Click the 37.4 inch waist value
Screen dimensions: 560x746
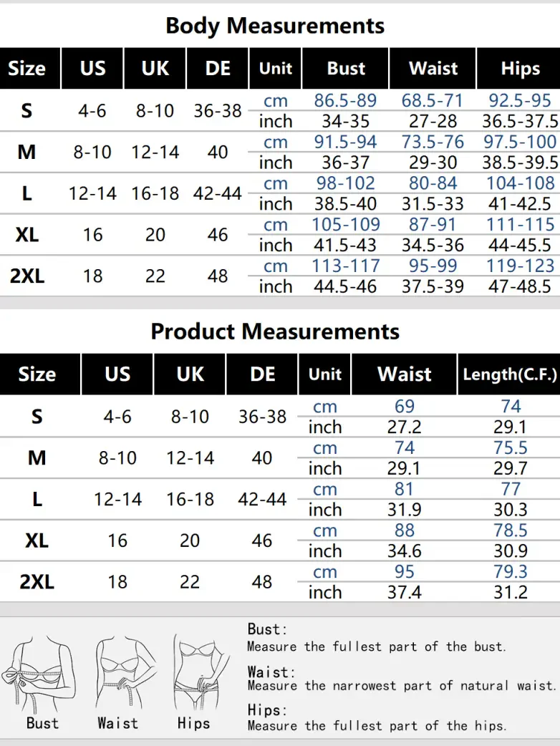tap(404, 592)
